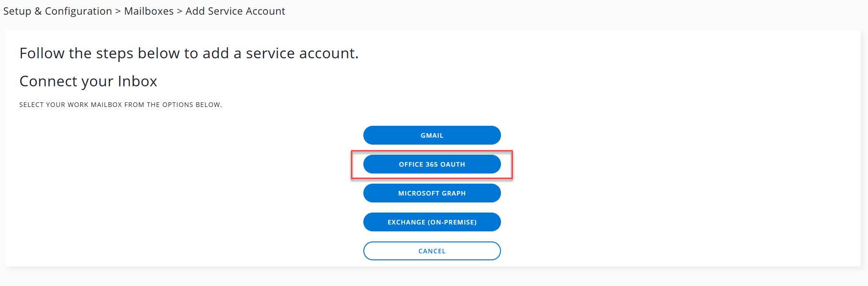This screenshot has height=286, width=868.
Task: Click the separator arrow after Mailboxes
Action: coord(179,11)
